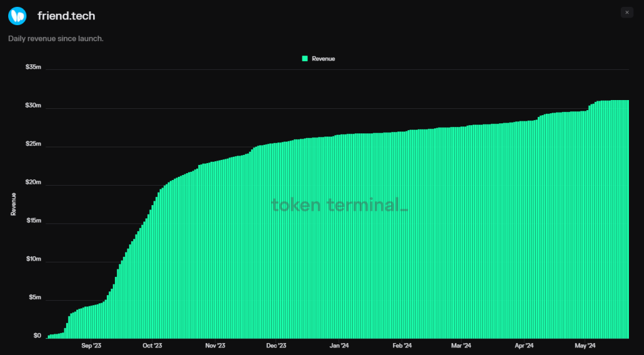The width and height of the screenshot is (644, 355).
Task: Click the Oct '23 x-axis label
Action: tap(153, 346)
